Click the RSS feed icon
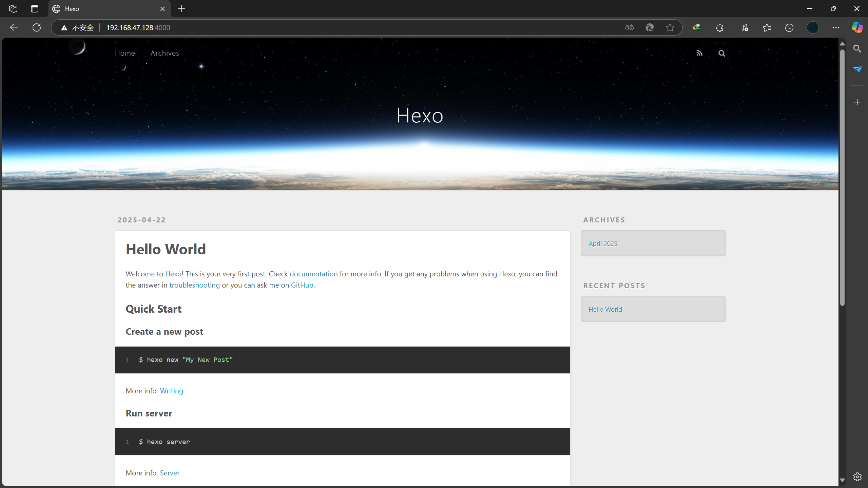This screenshot has width=868, height=488. [x=699, y=53]
